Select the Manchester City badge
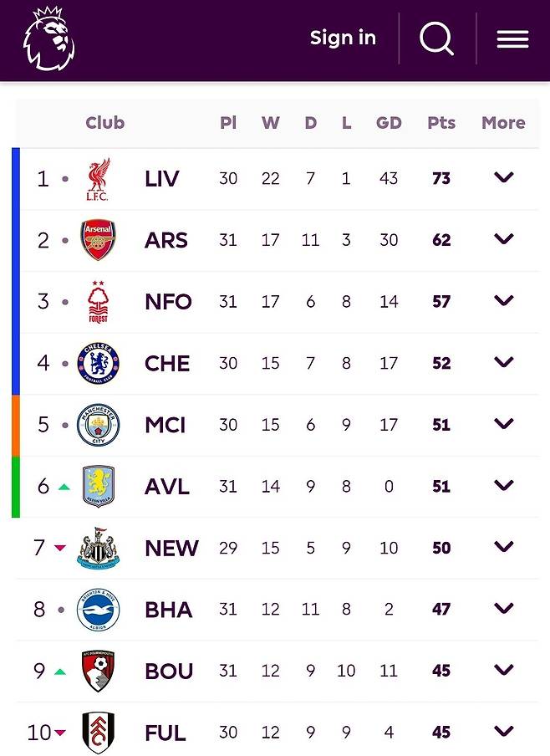Viewport: 550px width, 756px height. [98, 425]
